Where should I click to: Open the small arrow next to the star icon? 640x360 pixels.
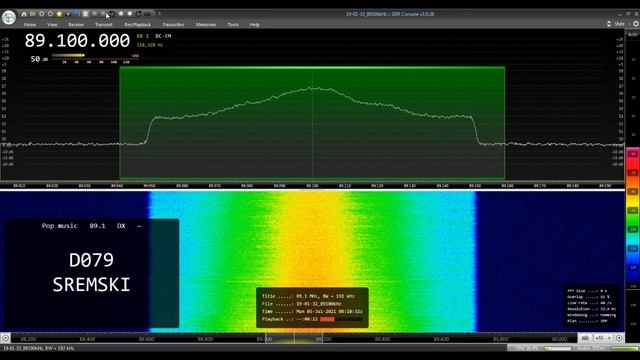(68, 14)
